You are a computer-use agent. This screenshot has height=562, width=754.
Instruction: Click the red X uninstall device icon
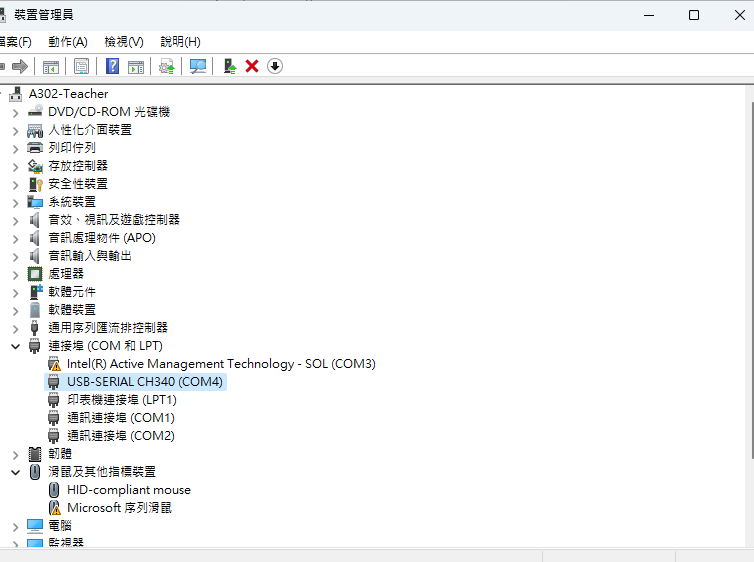coord(252,66)
